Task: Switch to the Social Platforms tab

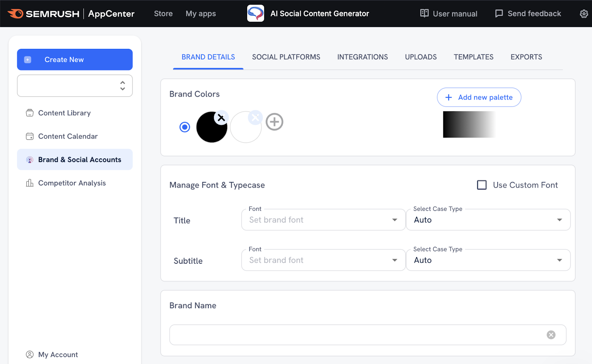Action: coord(286,57)
